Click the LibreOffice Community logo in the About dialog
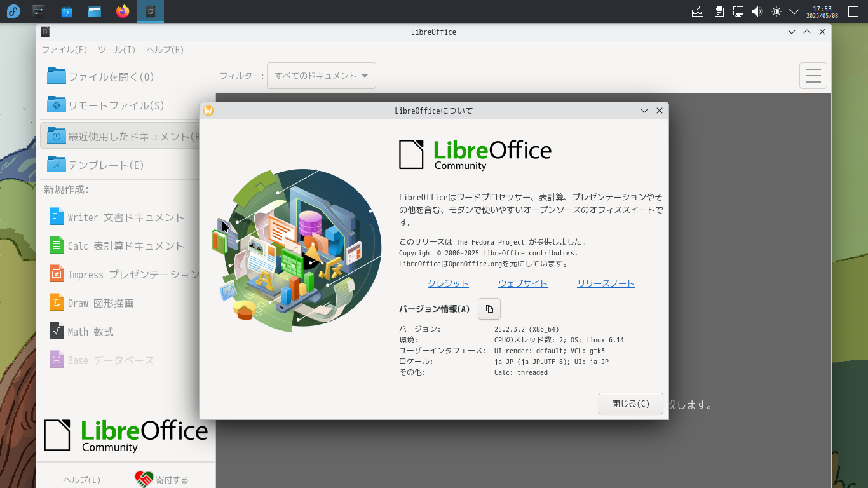The width and height of the screenshot is (868, 488). coord(475,155)
